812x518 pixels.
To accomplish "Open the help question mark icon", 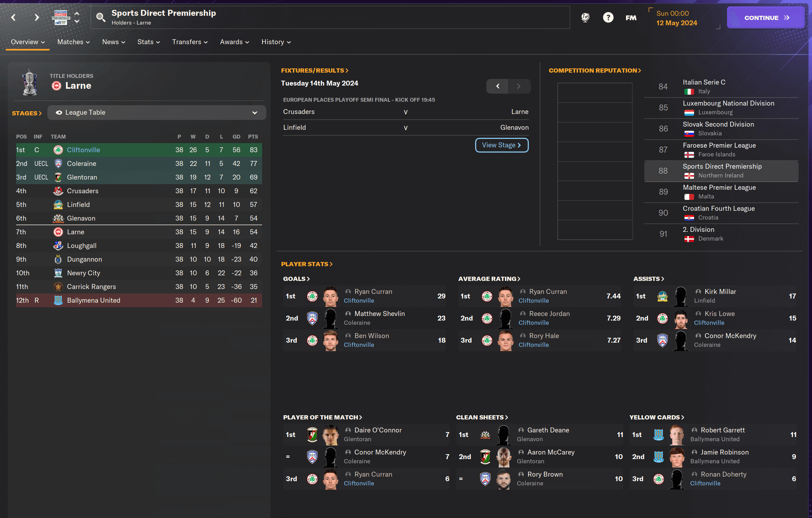I will tap(608, 17).
